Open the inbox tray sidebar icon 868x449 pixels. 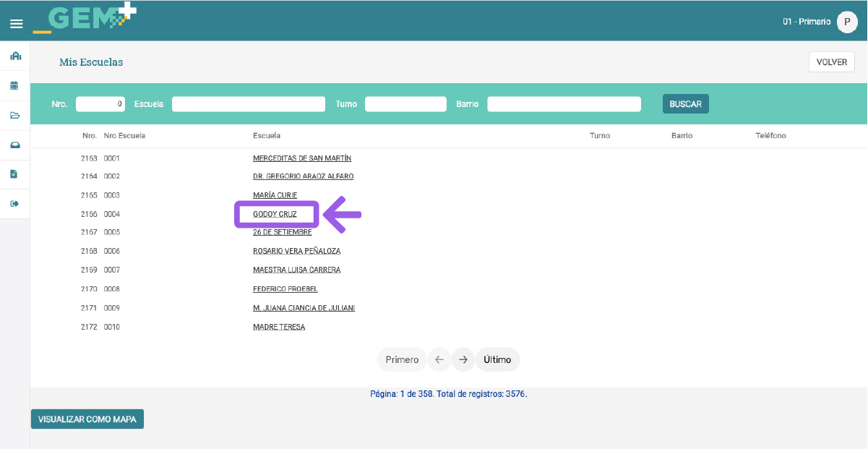[x=14, y=145]
